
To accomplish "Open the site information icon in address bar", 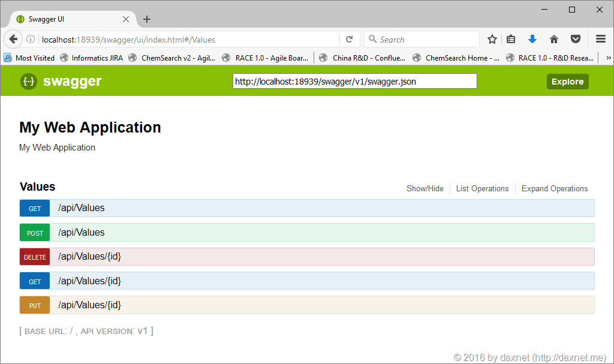I will tap(31, 39).
